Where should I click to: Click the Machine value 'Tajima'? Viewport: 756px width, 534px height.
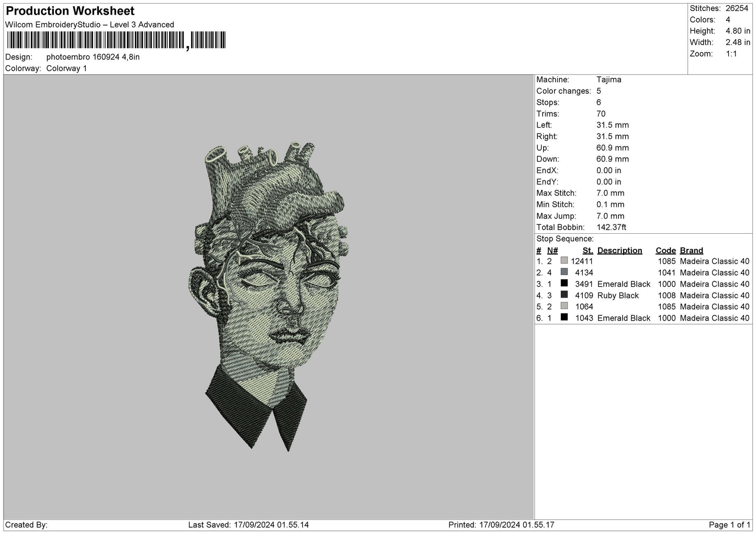coord(609,80)
